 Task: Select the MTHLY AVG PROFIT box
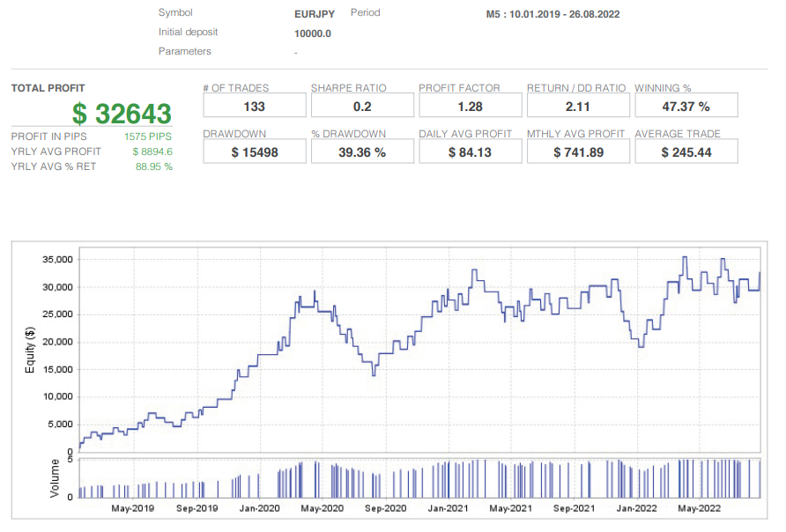[578, 151]
